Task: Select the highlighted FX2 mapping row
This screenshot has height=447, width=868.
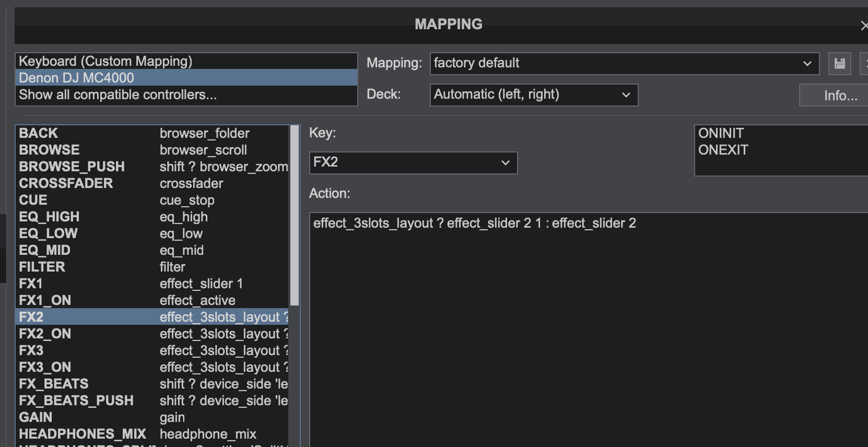Action: pos(153,317)
